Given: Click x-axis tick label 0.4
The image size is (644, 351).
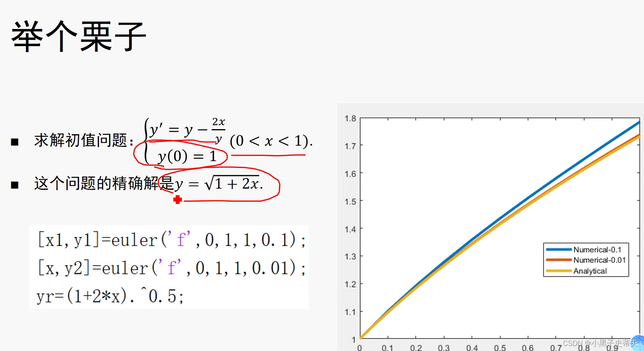Looking at the screenshot, I should pyautogui.click(x=472, y=347).
